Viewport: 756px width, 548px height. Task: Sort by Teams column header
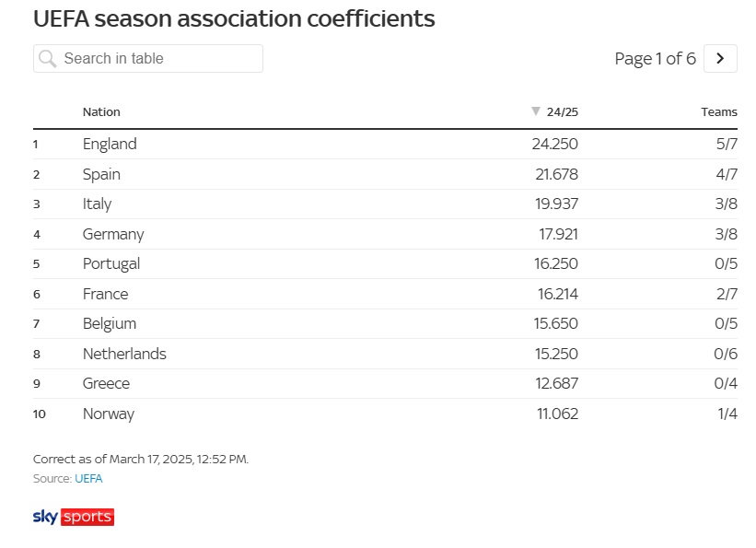[718, 112]
